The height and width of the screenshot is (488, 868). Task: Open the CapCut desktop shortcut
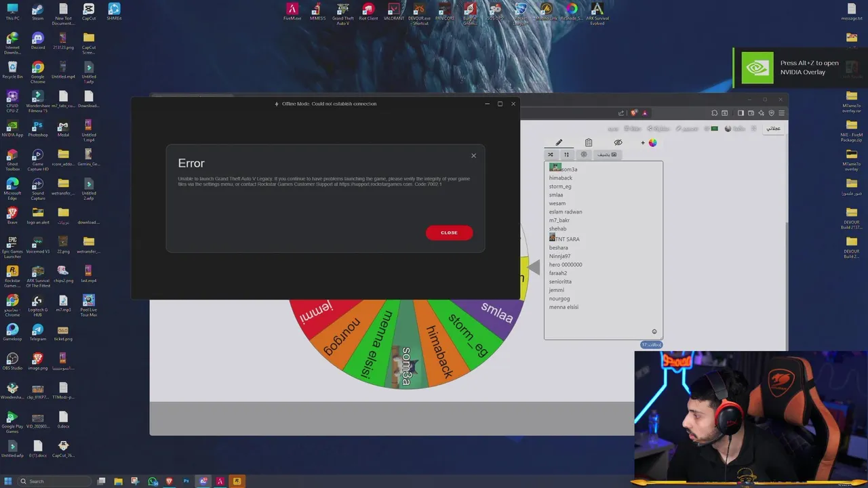(89, 12)
